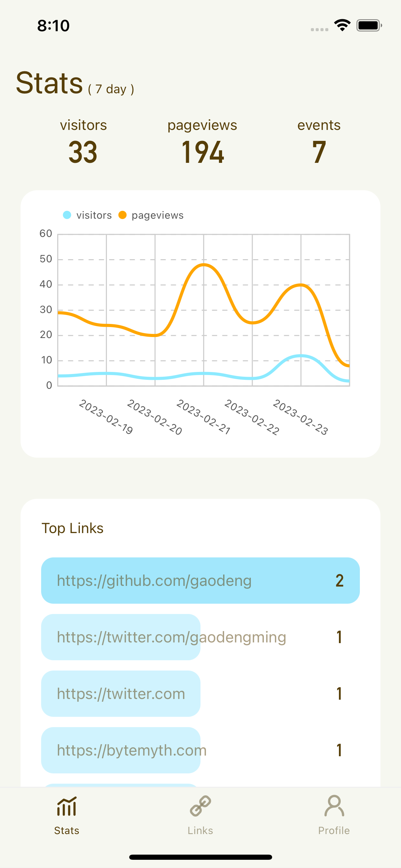This screenshot has height=868, width=401.
Task: Toggle the pageviews series via its orange legend dot
Action: point(122,215)
